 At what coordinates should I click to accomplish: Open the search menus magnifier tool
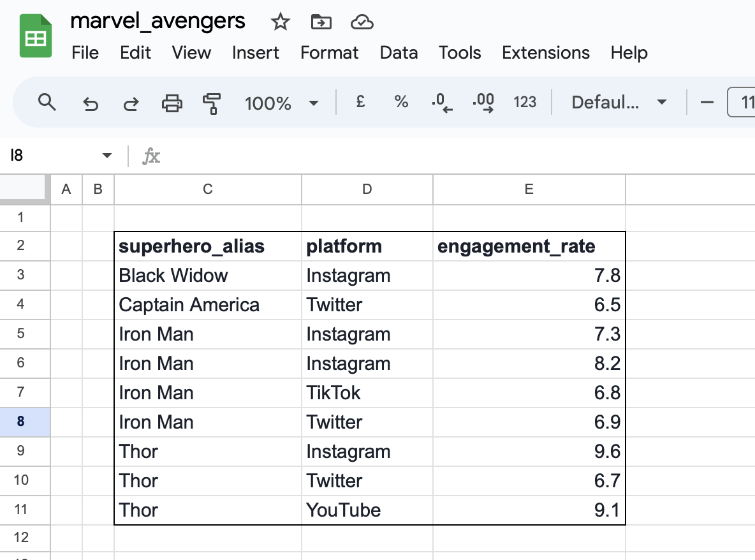pos(47,102)
